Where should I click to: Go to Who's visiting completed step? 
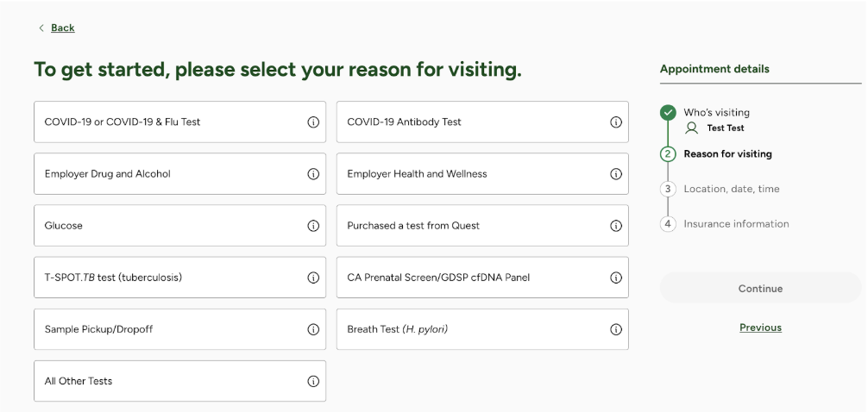(717, 112)
